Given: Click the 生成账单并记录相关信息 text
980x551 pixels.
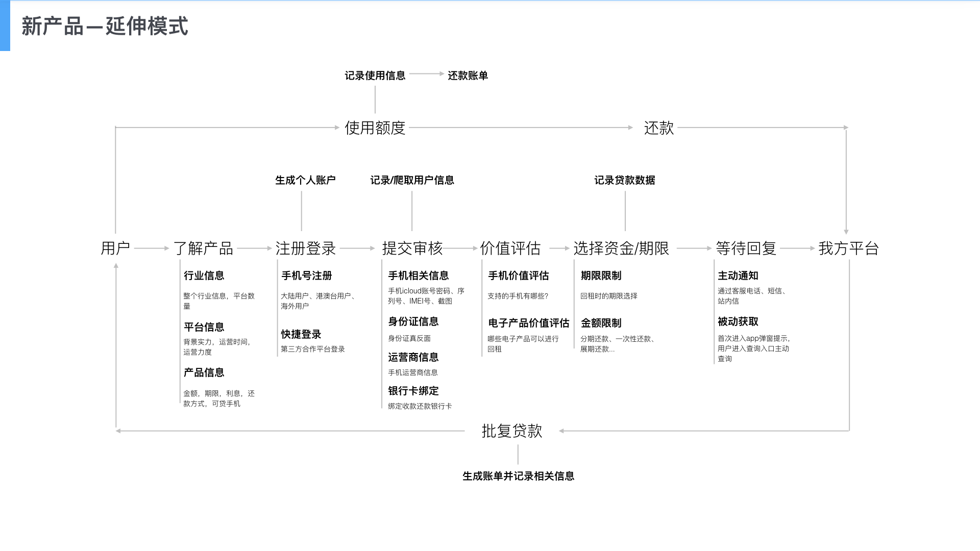Looking at the screenshot, I should [x=519, y=476].
